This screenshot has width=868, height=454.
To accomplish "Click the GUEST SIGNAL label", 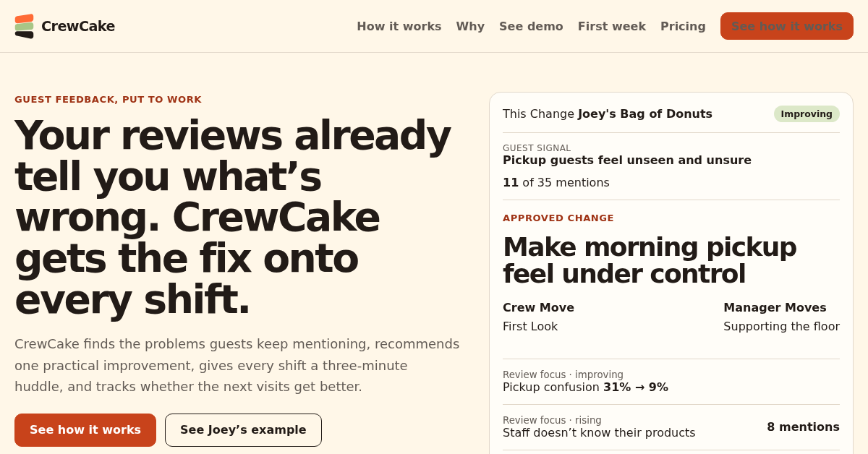I will click(537, 148).
